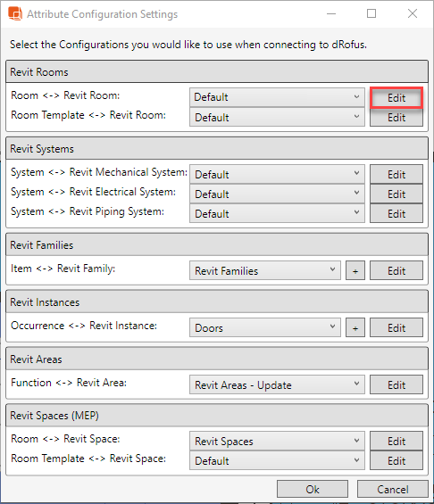
Task: Expand the Revit Mechanical System configuration dropdown
Action: pos(277,174)
